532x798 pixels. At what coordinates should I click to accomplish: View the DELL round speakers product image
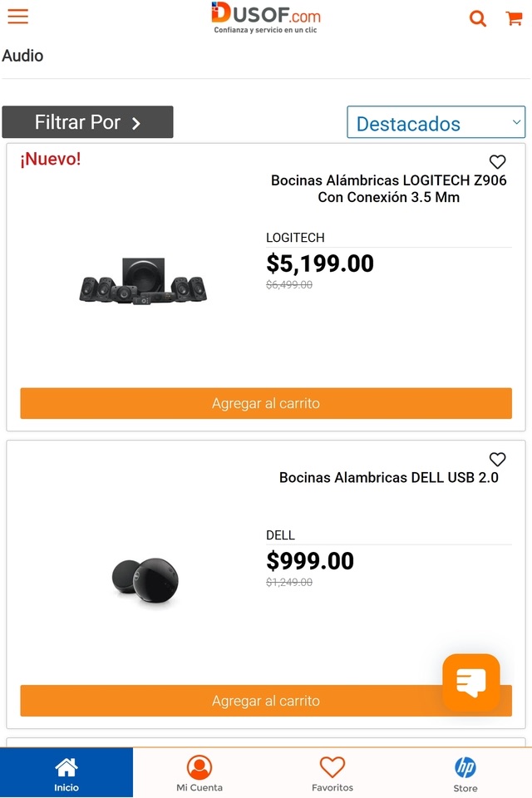(x=145, y=581)
